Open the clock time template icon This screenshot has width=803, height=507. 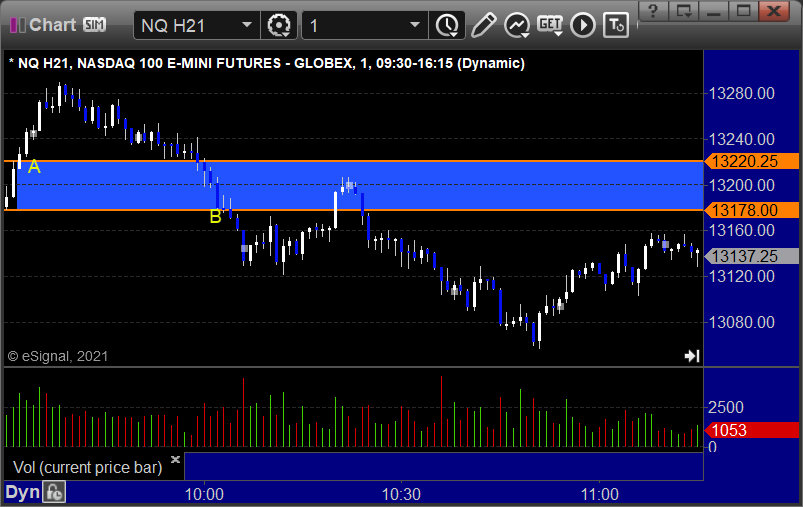(447, 25)
